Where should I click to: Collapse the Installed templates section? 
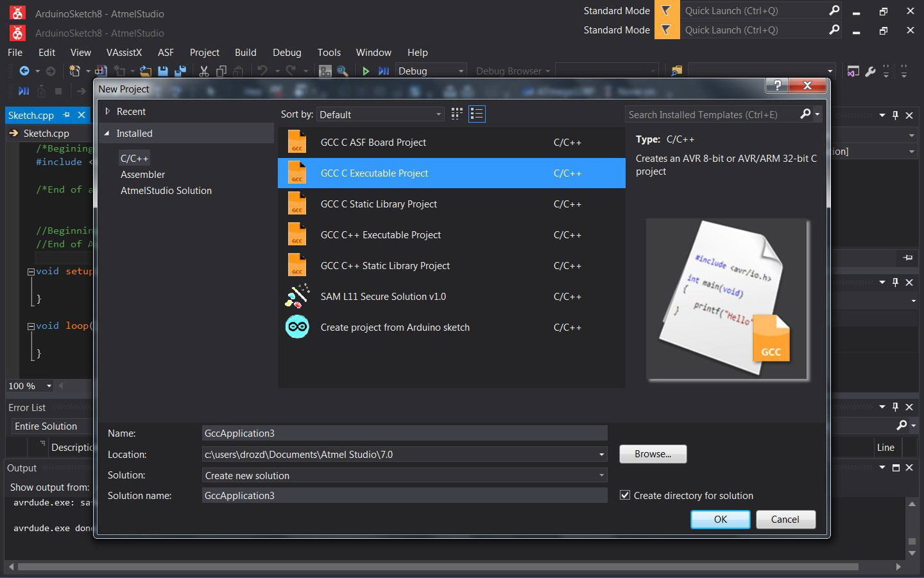click(x=107, y=133)
